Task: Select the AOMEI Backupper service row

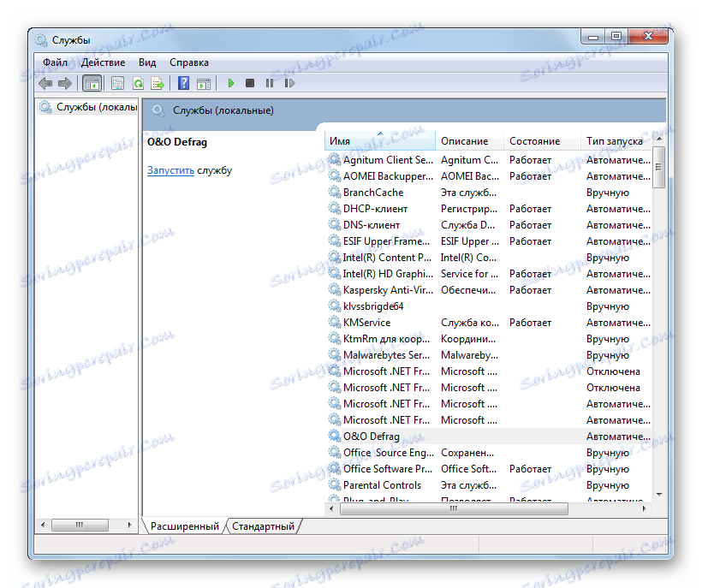Action: pos(489,175)
